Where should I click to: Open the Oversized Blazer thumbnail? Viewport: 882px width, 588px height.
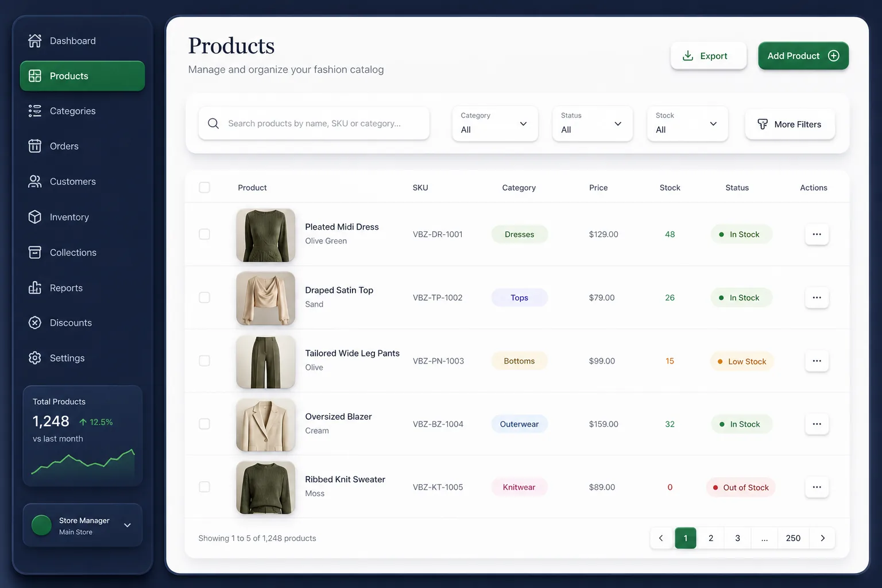(x=266, y=424)
